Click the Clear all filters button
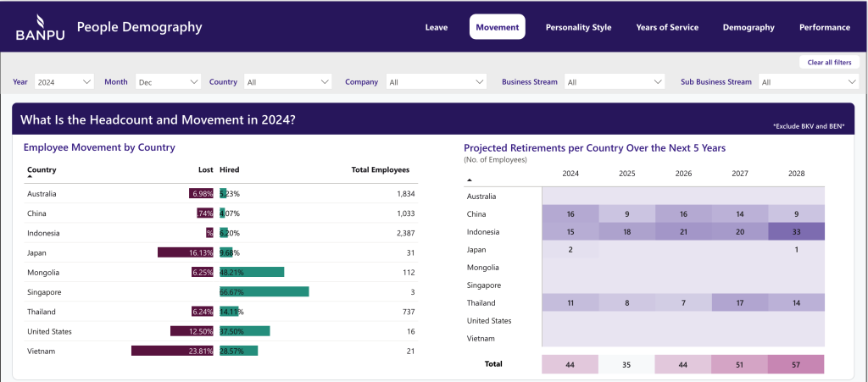This screenshot has width=868, height=382. pos(829,63)
